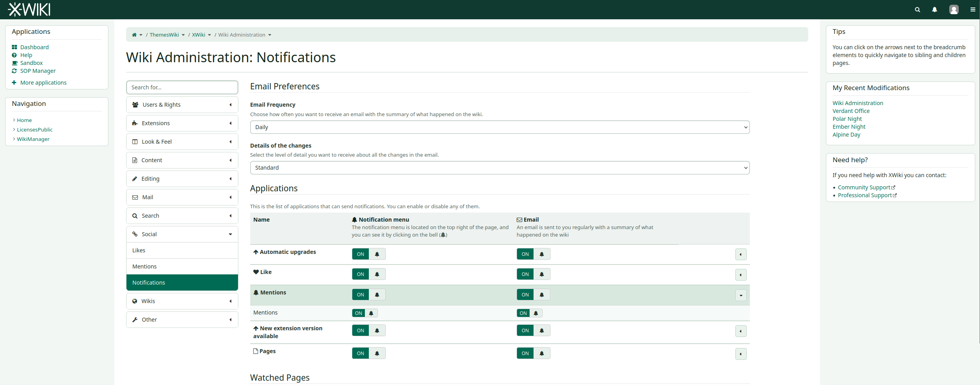The image size is (980, 385).
Task: Expand the Home navigation tree item
Action: pyautogui.click(x=14, y=120)
